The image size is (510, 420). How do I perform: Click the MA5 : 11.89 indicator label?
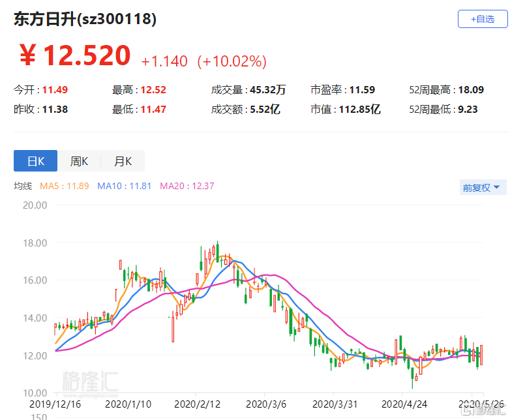point(64,186)
